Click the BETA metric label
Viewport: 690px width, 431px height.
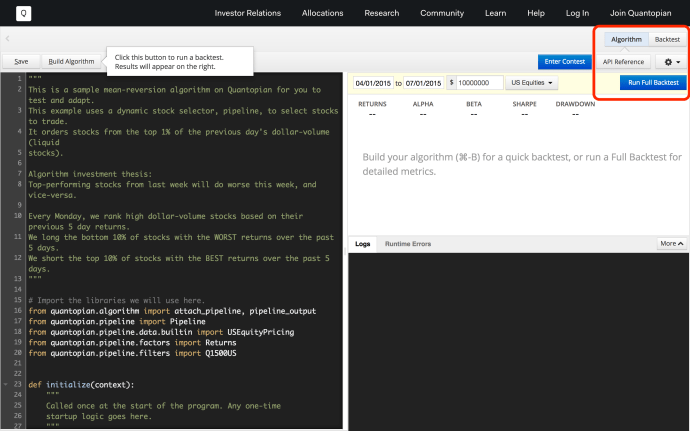tap(474, 104)
